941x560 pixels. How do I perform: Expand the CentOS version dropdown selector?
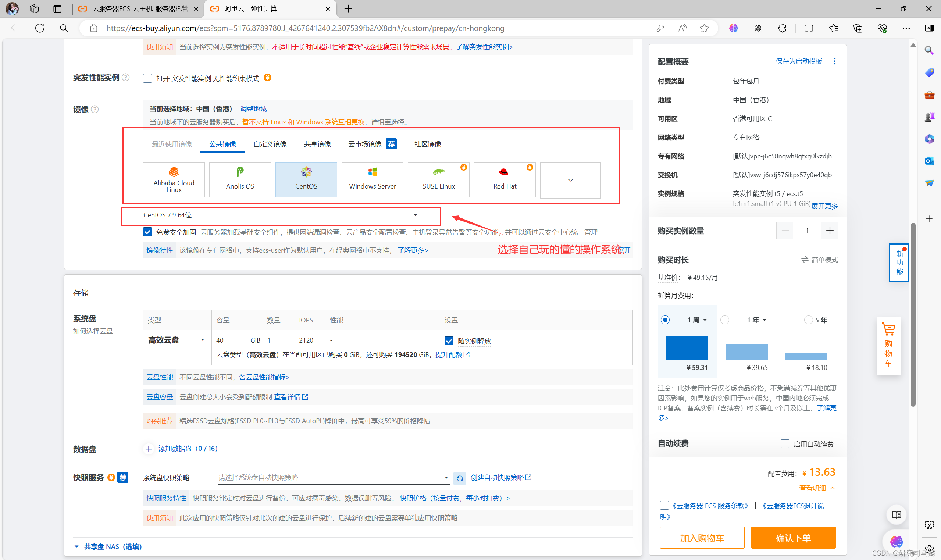416,215
